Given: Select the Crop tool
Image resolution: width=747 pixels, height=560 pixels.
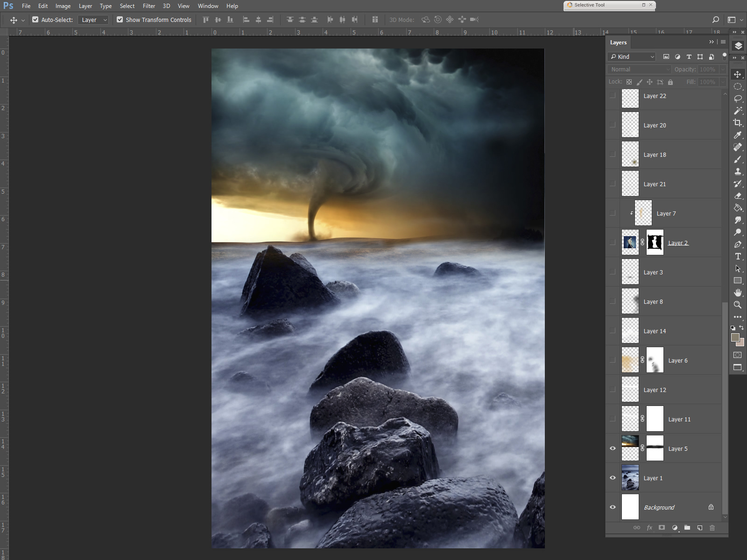Looking at the screenshot, I should tap(738, 123).
